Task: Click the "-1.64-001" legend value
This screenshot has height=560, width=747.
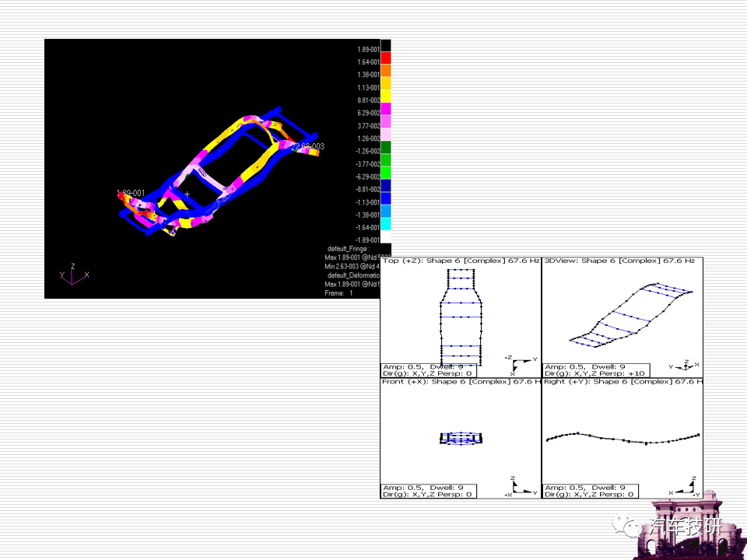Action: (368, 228)
